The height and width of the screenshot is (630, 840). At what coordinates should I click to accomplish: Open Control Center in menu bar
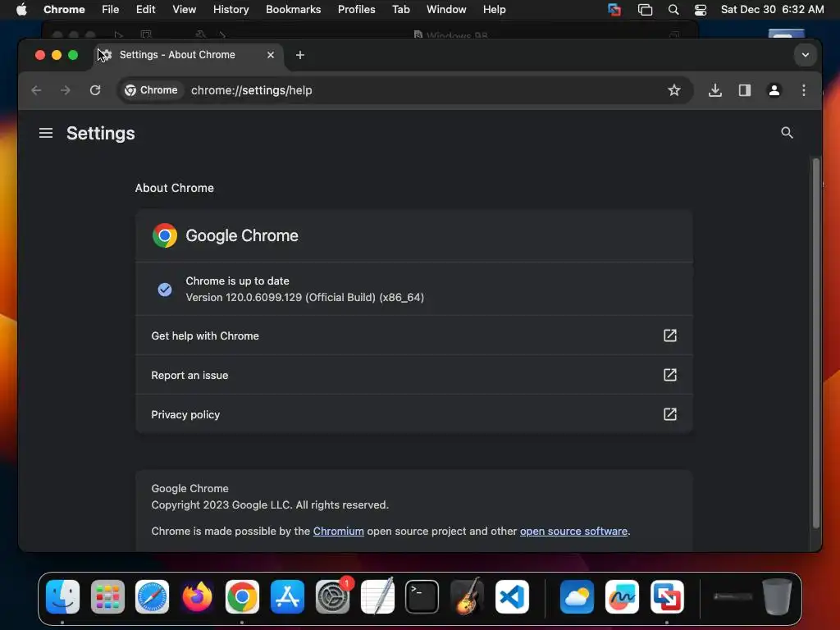click(x=701, y=10)
